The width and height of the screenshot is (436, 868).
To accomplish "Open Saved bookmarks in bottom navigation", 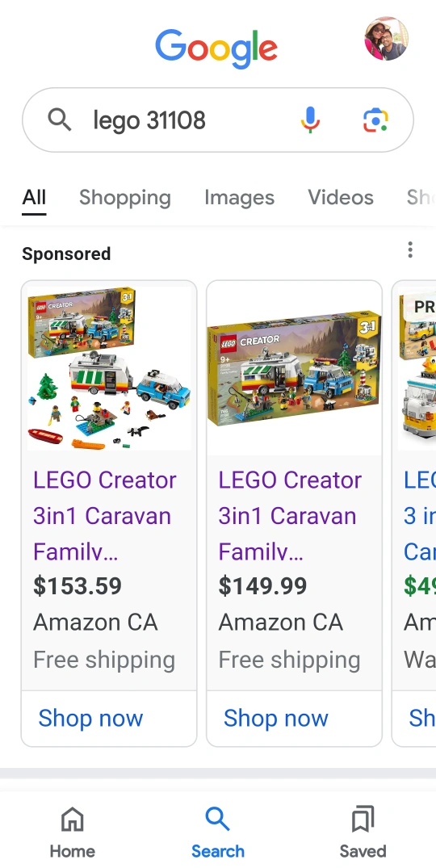I will (363, 832).
